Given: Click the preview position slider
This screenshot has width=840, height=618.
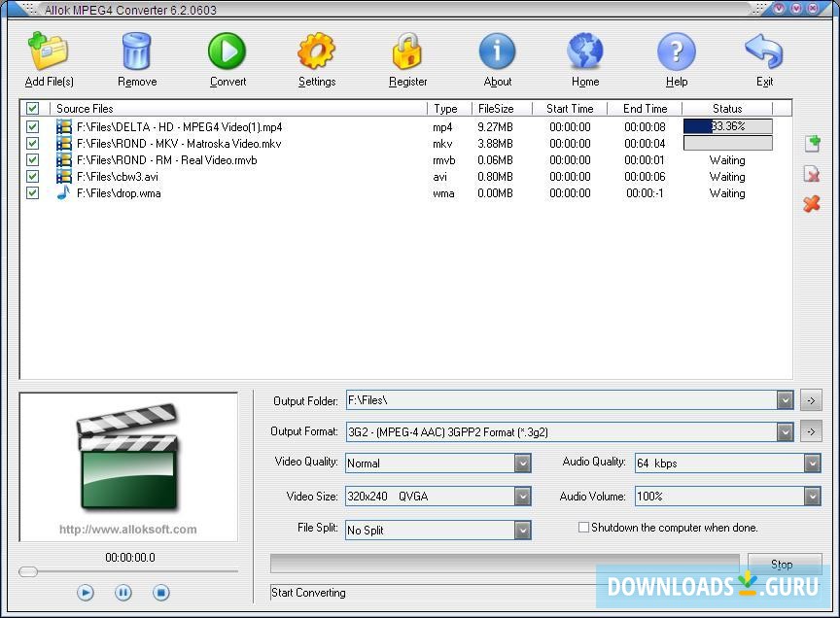Looking at the screenshot, I should tap(29, 572).
